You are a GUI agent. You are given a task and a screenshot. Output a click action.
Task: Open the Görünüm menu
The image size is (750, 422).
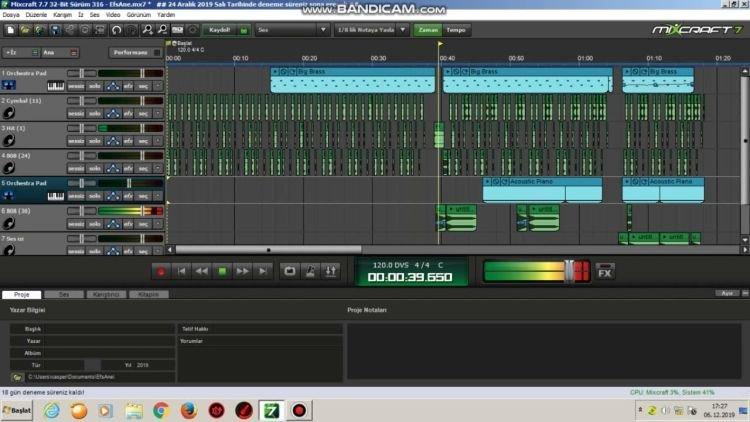(x=139, y=15)
